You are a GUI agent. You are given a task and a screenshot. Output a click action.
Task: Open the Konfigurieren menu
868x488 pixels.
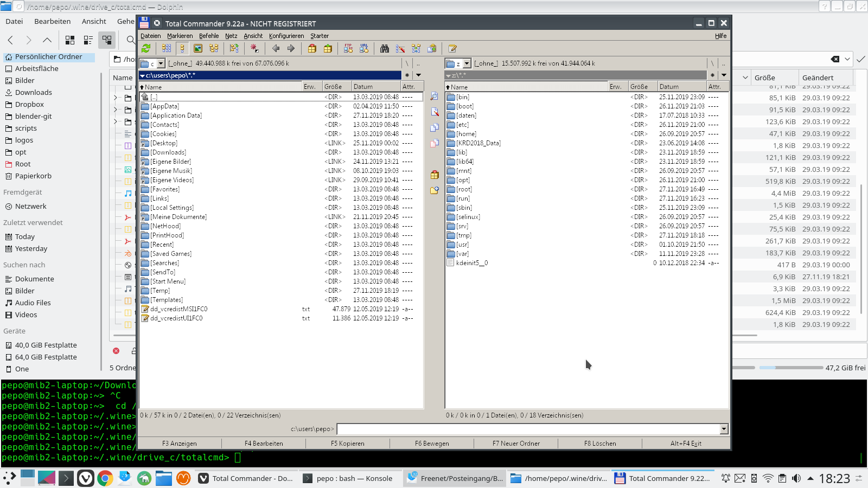point(286,36)
